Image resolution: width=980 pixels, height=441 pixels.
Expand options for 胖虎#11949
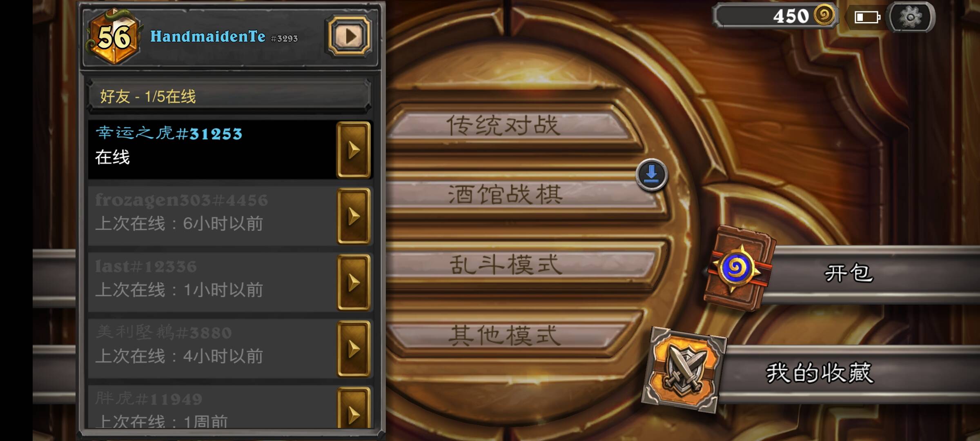354,408
